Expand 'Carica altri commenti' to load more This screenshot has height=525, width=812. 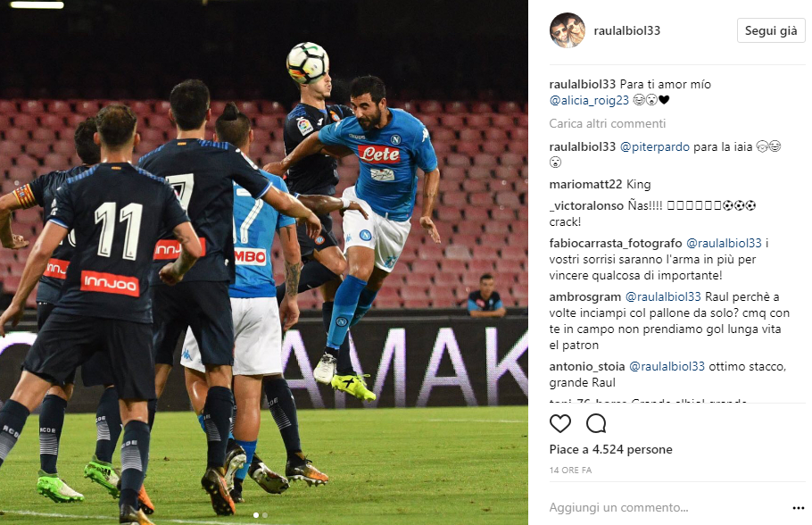point(608,123)
